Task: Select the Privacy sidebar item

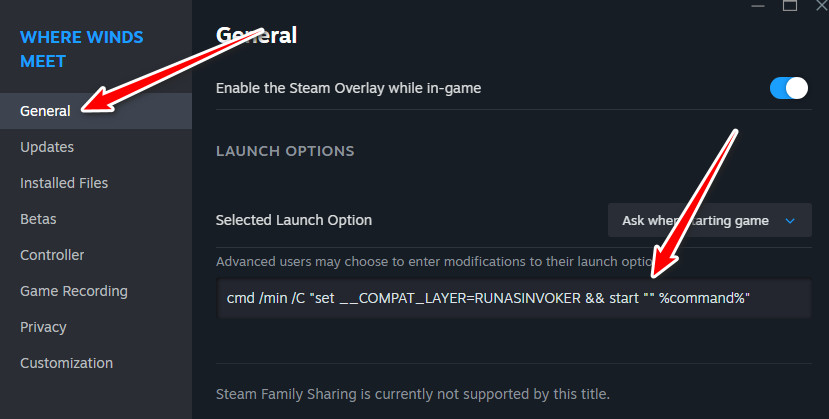Action: (x=44, y=327)
